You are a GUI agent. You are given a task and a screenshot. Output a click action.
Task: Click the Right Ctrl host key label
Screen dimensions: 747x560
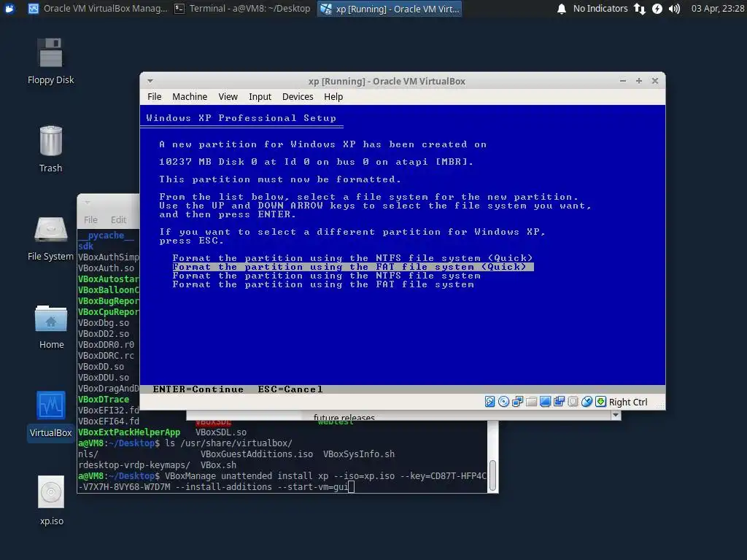tap(628, 402)
